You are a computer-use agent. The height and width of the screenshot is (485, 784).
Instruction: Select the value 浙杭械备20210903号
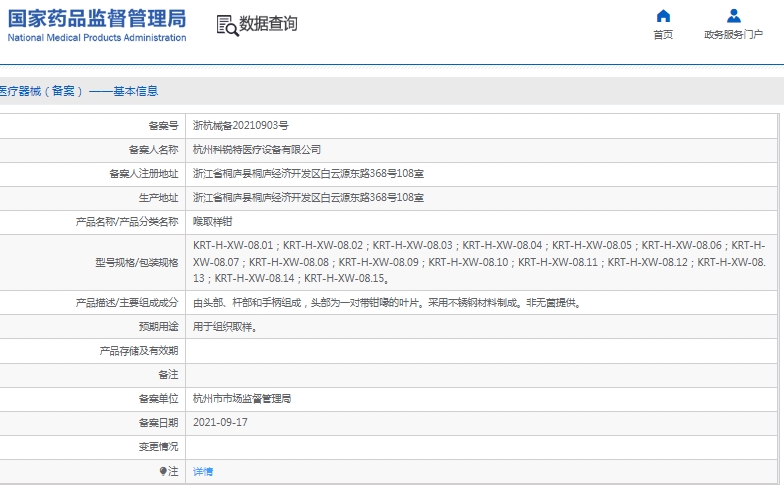pos(241,126)
